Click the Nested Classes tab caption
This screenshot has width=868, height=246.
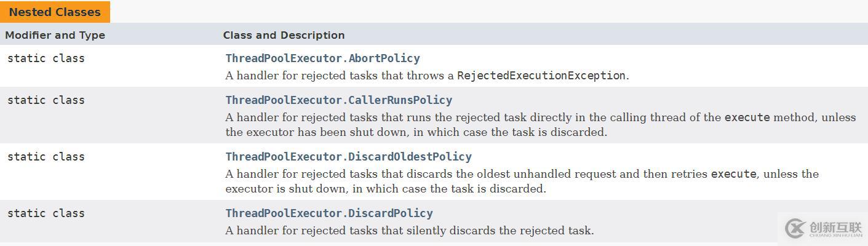[55, 12]
